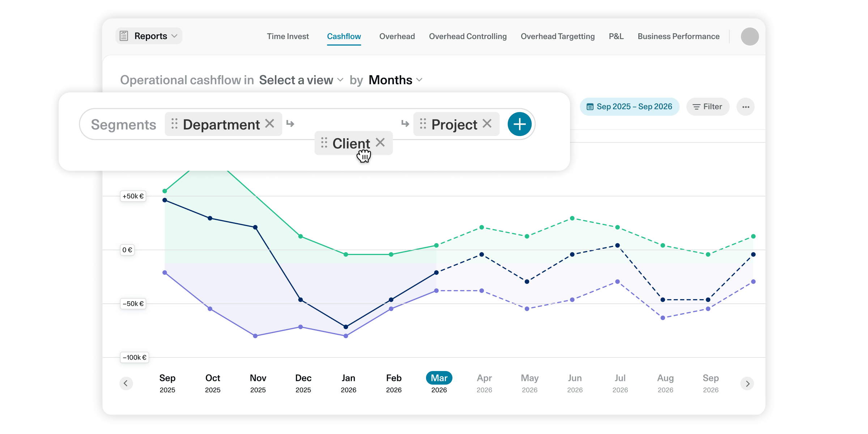Click the user avatar circle

(749, 37)
